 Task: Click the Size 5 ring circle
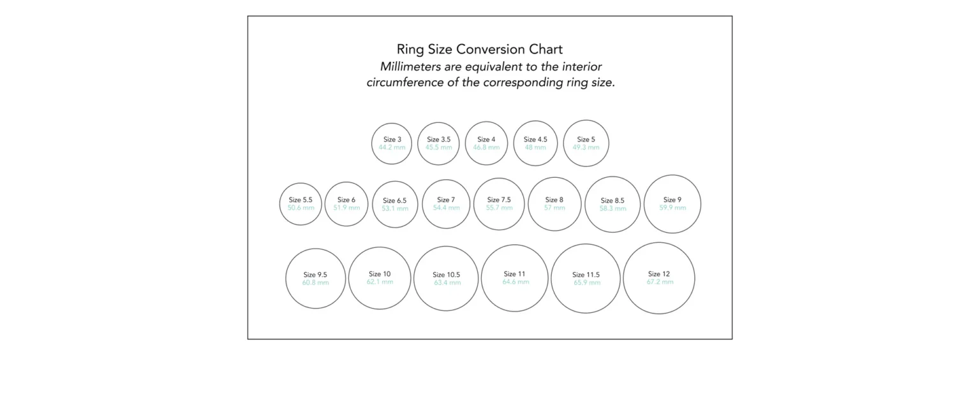[x=586, y=143]
